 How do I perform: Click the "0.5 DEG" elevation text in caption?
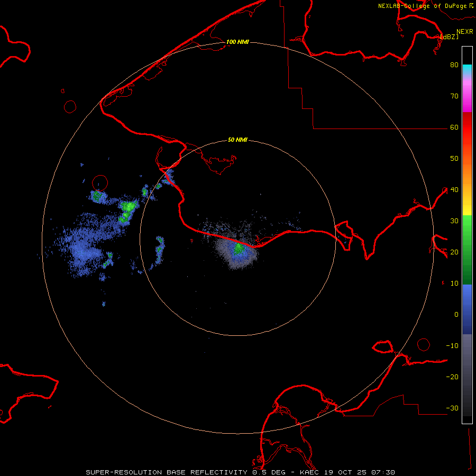(270, 472)
